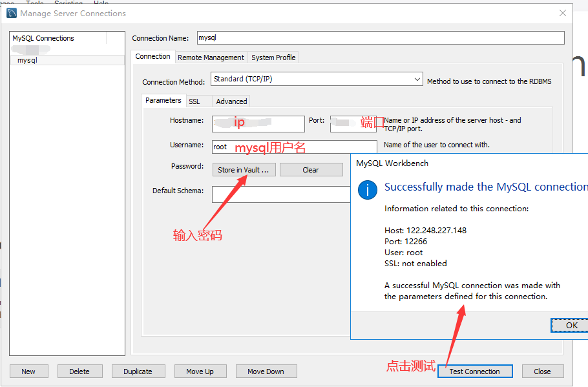Switch to the Connection tab
The height and width of the screenshot is (387, 588).
click(152, 56)
